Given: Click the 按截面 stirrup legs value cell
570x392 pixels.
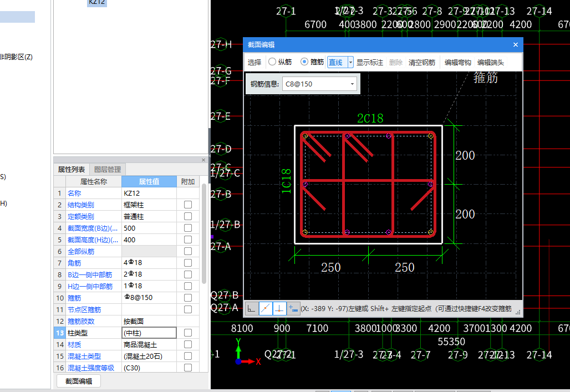Looking at the screenshot, I should (149, 321).
